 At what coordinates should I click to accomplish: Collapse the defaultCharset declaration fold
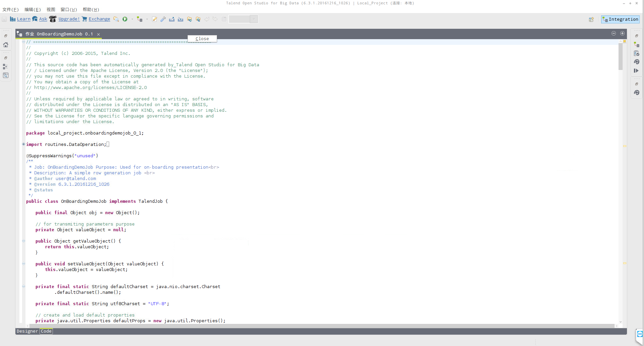click(23, 286)
